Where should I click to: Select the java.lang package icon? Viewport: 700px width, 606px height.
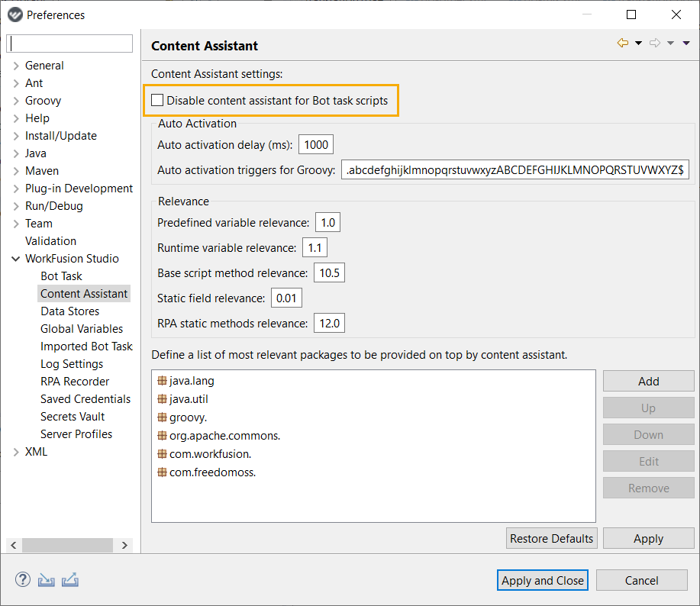point(162,381)
